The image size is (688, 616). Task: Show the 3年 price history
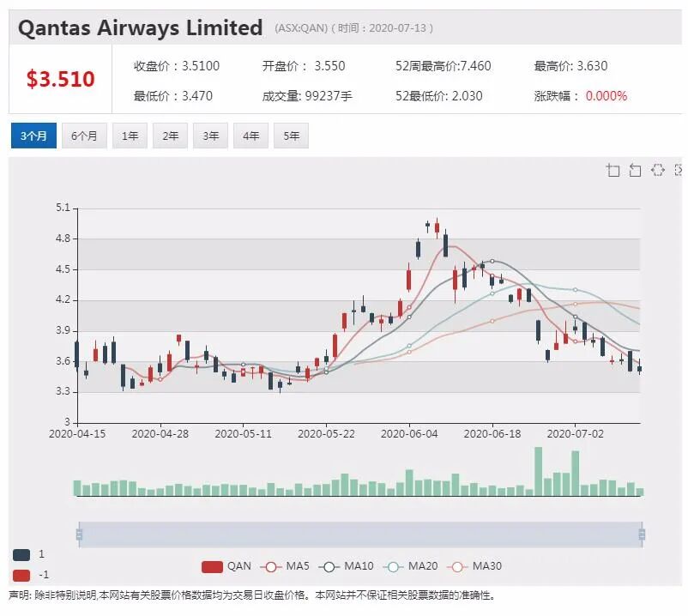pyautogui.click(x=211, y=136)
